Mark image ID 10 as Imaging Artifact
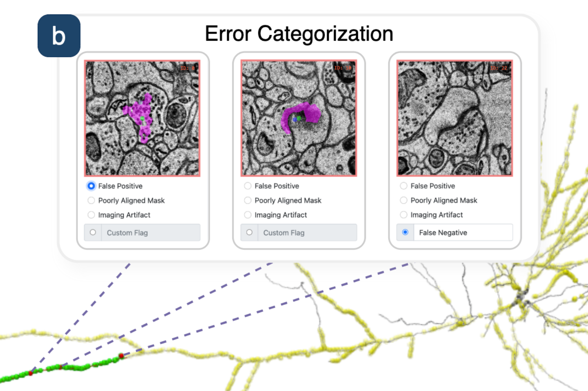 [248, 215]
